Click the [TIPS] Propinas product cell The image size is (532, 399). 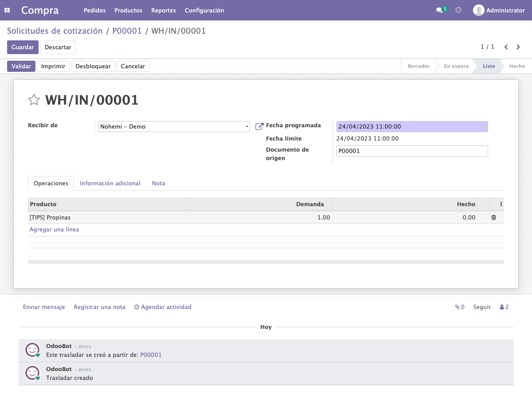tap(107, 218)
